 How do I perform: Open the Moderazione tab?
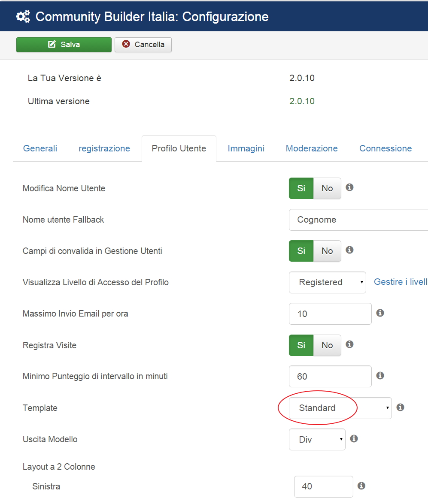(312, 148)
